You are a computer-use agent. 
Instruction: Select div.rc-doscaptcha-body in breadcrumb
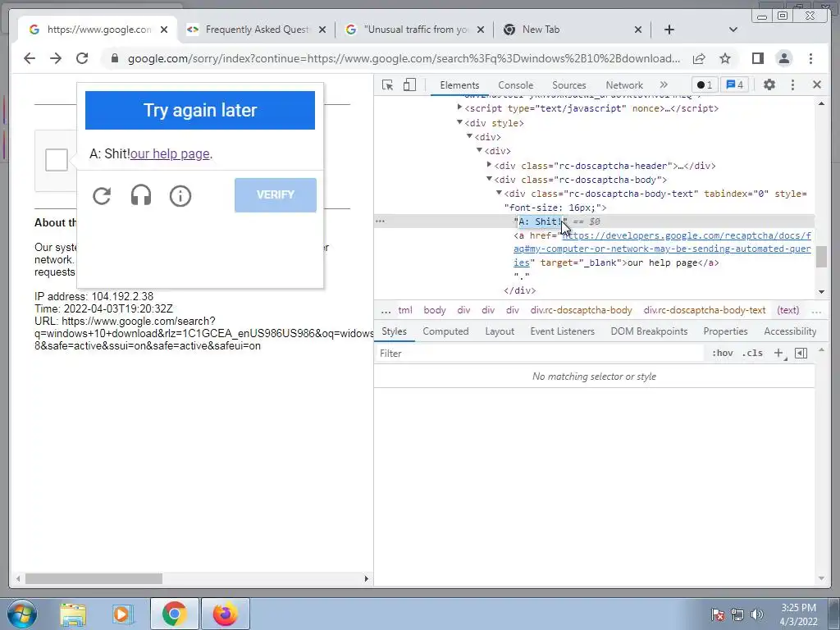(582, 310)
